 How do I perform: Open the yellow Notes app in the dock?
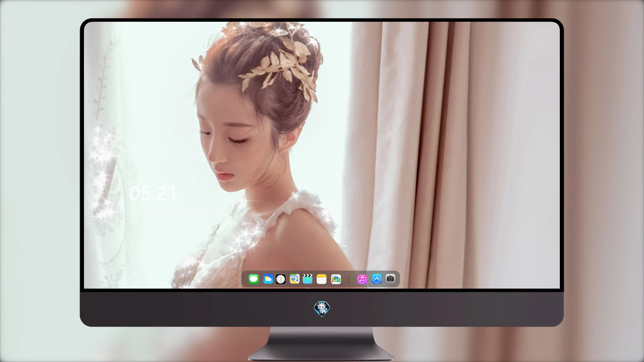tap(321, 279)
